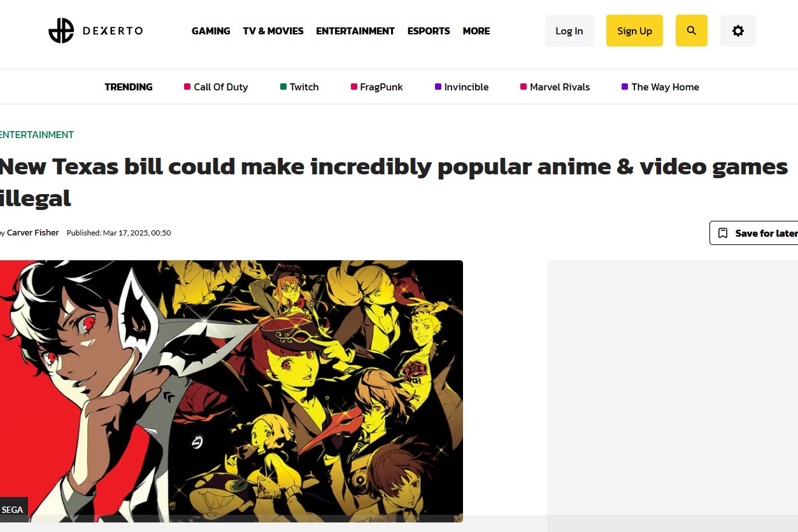Image resolution: width=798 pixels, height=532 pixels.
Task: Click the bookmark icon in Save for later
Action: pyautogui.click(x=723, y=233)
